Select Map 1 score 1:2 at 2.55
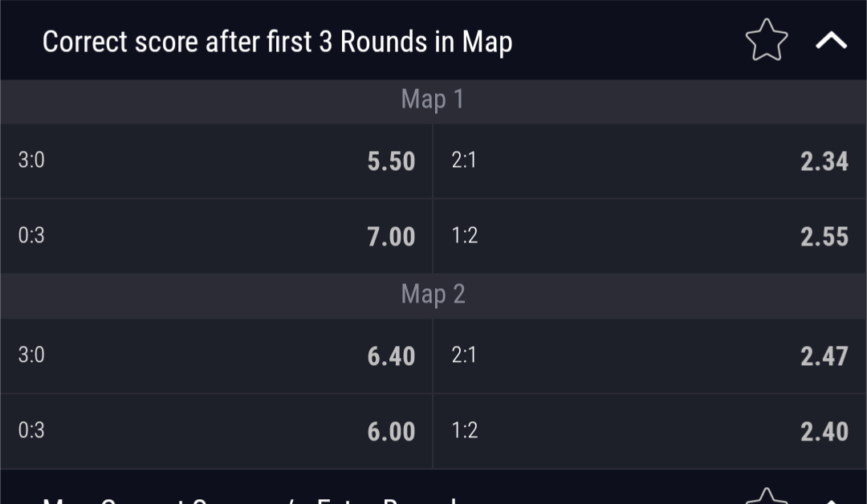867x504 pixels. coord(649,236)
